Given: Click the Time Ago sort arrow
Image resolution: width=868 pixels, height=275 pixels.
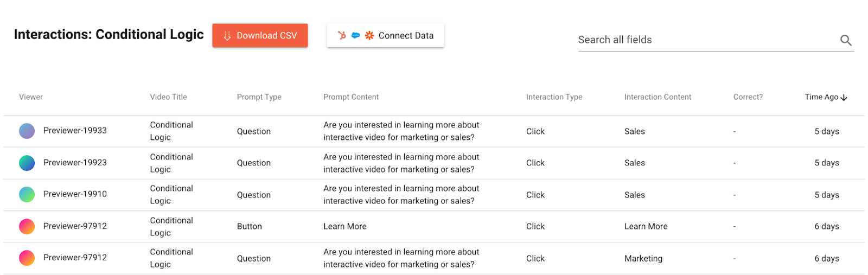Looking at the screenshot, I should tap(844, 98).
